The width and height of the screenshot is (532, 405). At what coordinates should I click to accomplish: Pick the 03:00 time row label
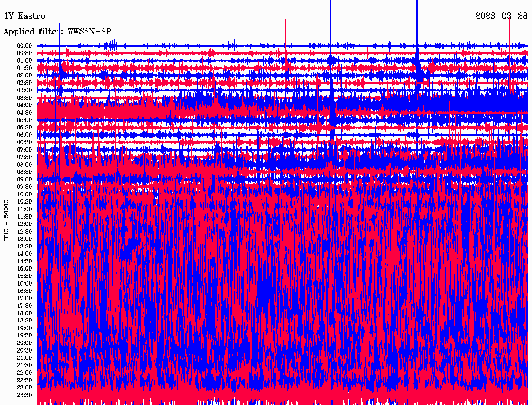(x=25, y=90)
